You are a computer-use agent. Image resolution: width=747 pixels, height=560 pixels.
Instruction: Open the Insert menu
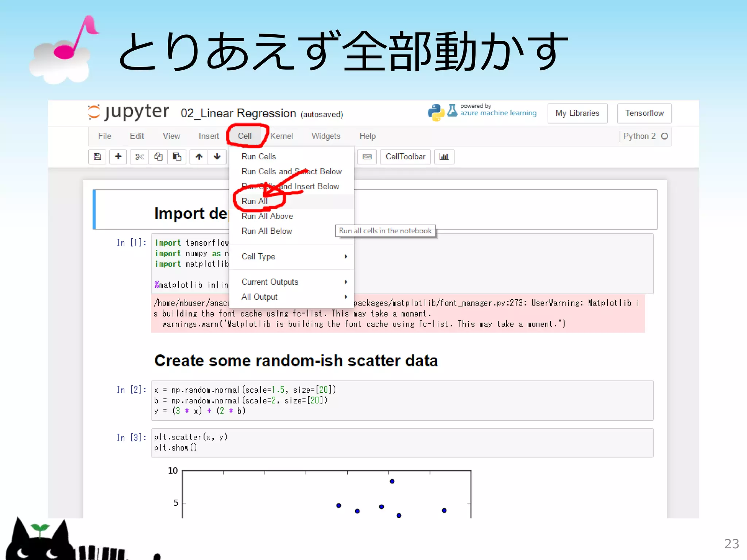pos(209,136)
